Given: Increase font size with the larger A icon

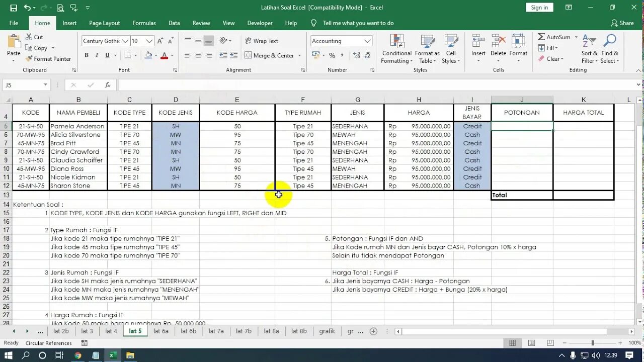Looking at the screenshot, I should pyautogui.click(x=160, y=41).
